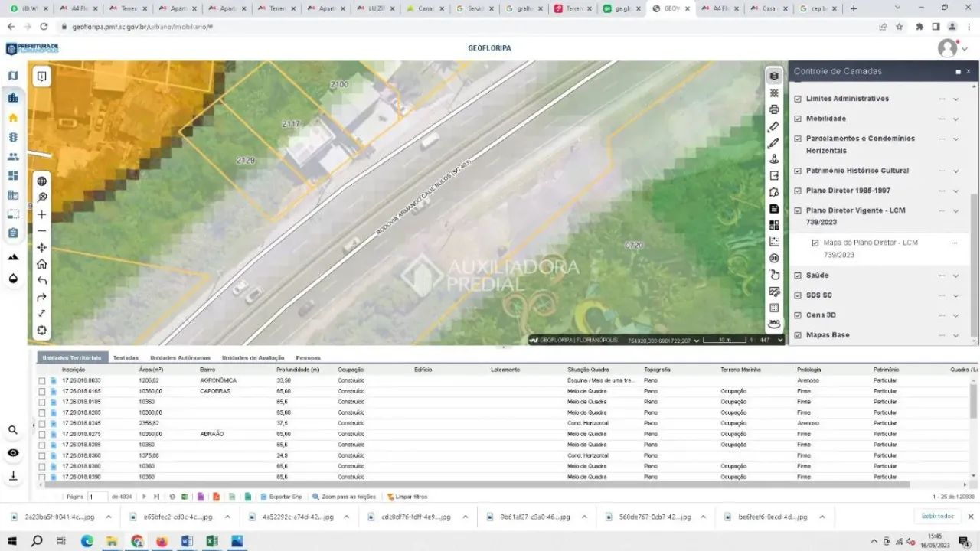Expand Patrimônio Histórico Cultural group
Viewport: 980px width, 551px height.
[x=955, y=171]
